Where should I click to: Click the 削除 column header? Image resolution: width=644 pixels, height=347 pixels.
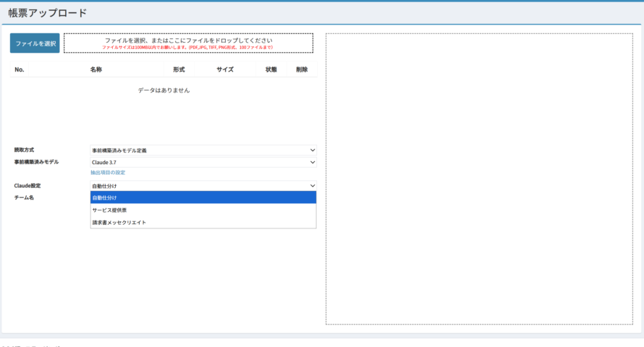(x=302, y=69)
